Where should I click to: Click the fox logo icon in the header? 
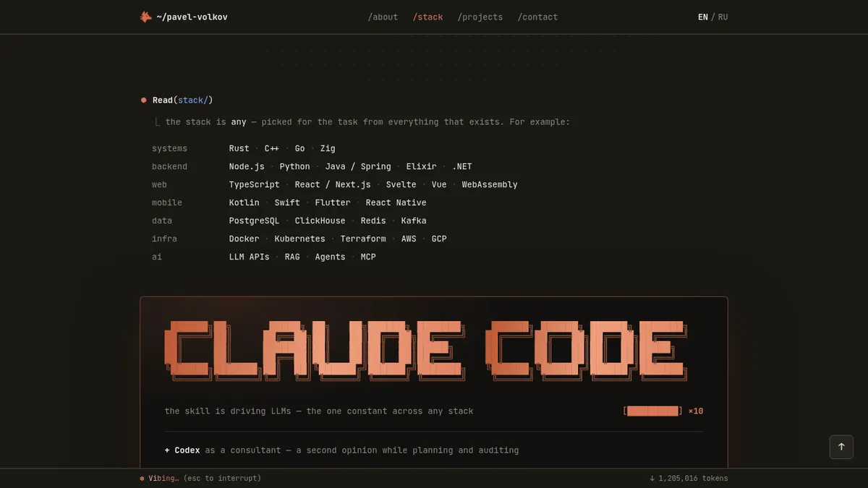[x=146, y=17]
